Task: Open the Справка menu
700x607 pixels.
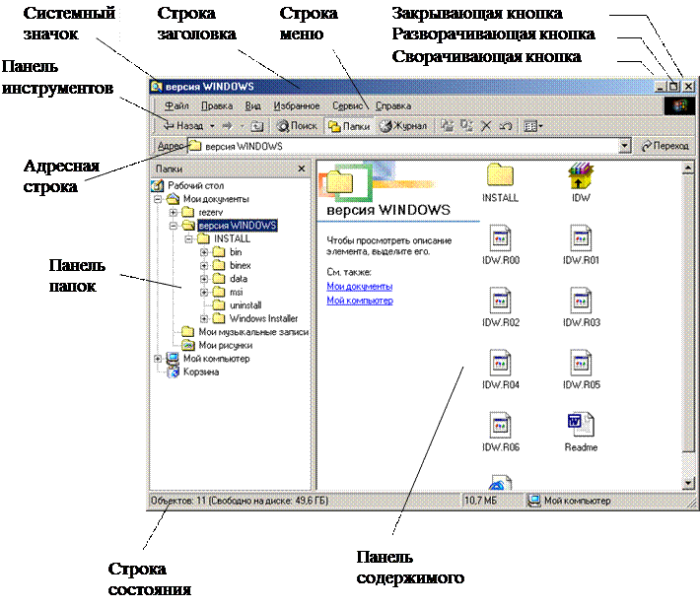Action: coord(392,105)
